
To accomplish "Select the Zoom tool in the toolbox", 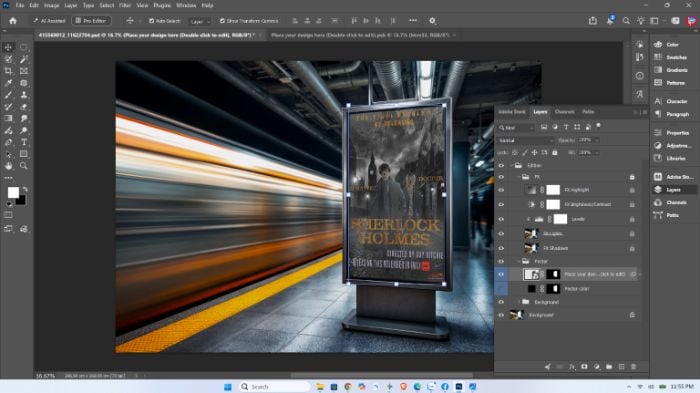I will click(x=24, y=166).
